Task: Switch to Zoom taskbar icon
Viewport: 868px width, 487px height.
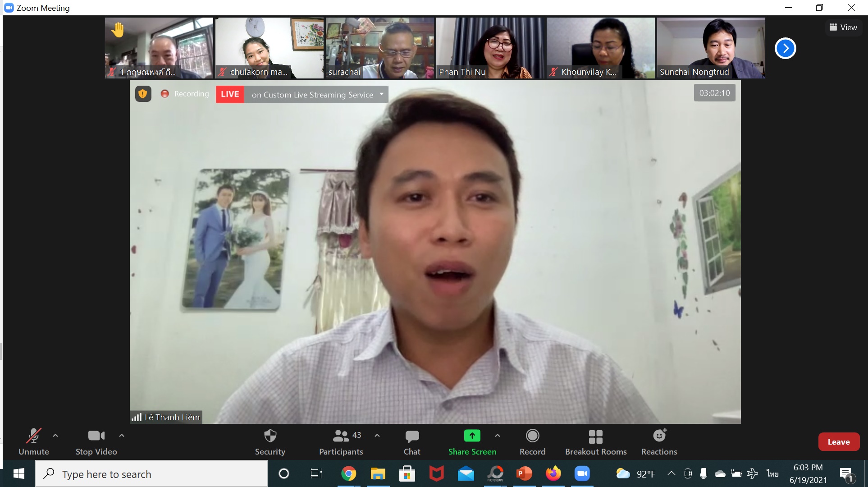Action: point(582,473)
